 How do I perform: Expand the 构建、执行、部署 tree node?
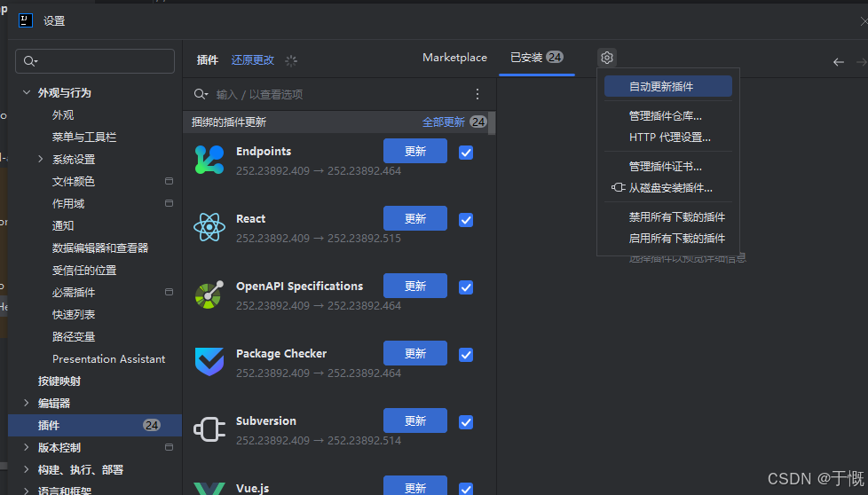26,469
